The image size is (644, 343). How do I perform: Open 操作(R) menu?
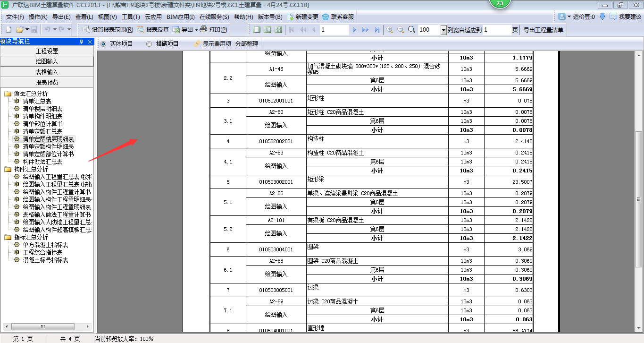(38, 17)
